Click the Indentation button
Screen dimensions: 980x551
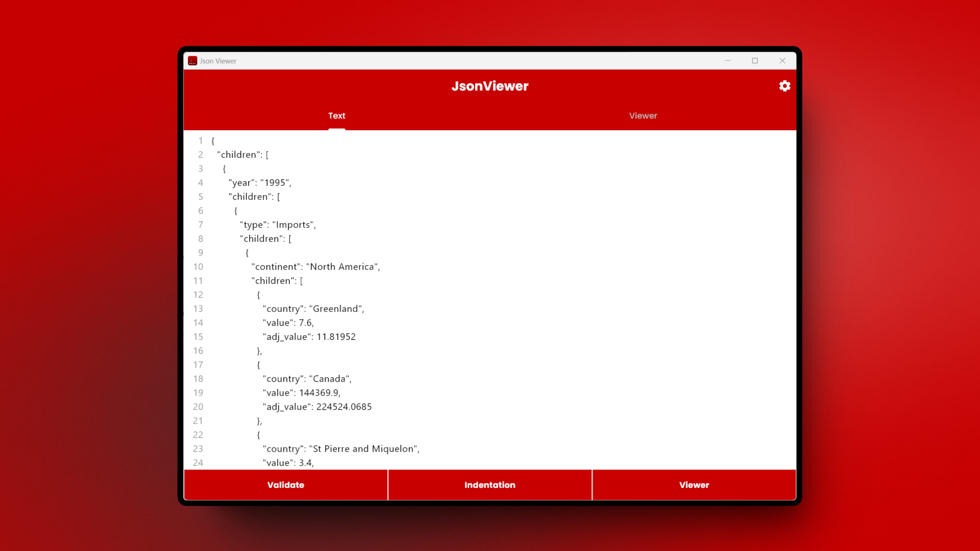490,485
